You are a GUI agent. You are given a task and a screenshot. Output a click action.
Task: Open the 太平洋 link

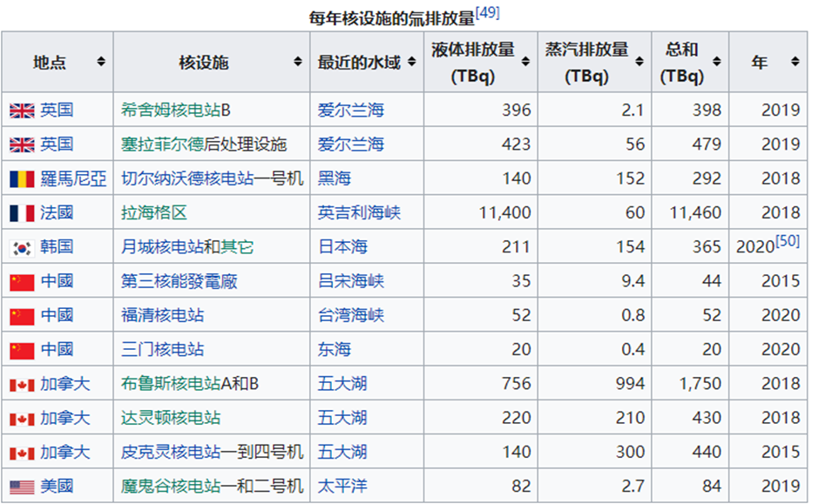pos(342,487)
